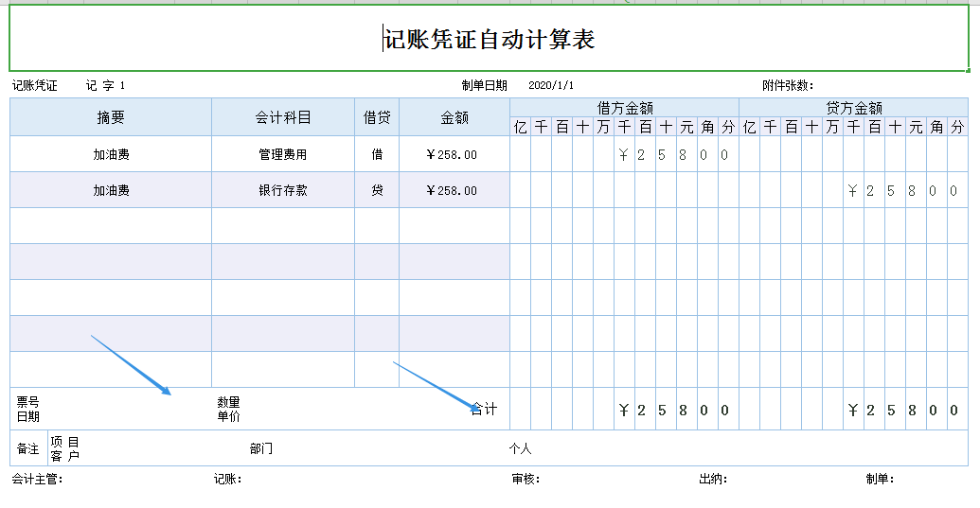Select the 金额 column header
The image size is (980, 508).
[x=454, y=117]
